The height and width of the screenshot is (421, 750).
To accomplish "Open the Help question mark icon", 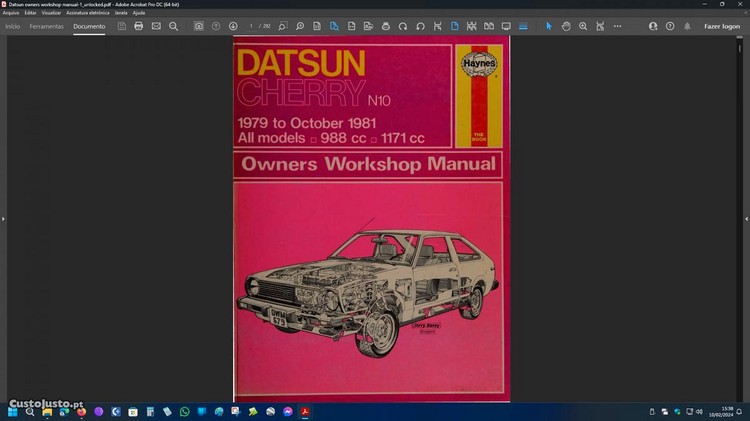I will click(x=670, y=26).
